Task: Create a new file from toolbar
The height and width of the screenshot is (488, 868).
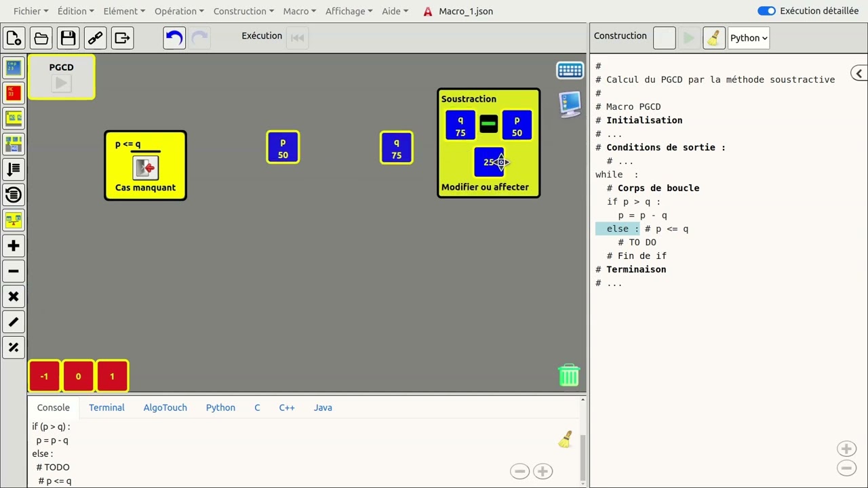Action: click(x=14, y=38)
